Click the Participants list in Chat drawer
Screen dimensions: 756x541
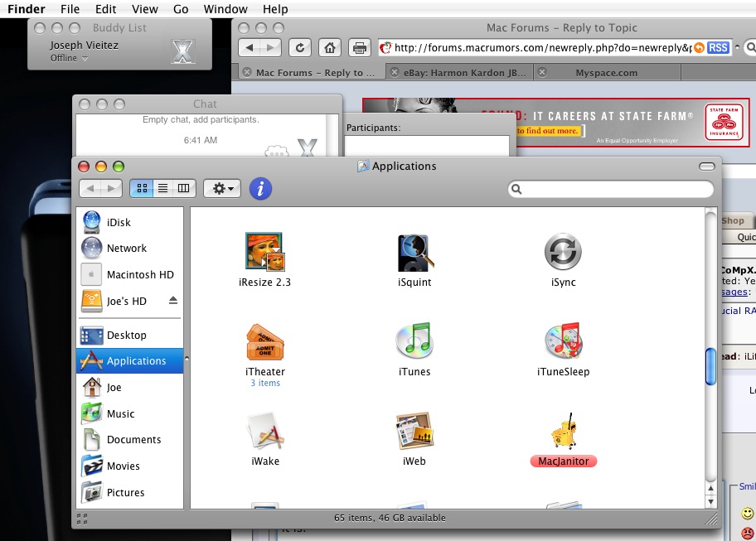point(427,146)
